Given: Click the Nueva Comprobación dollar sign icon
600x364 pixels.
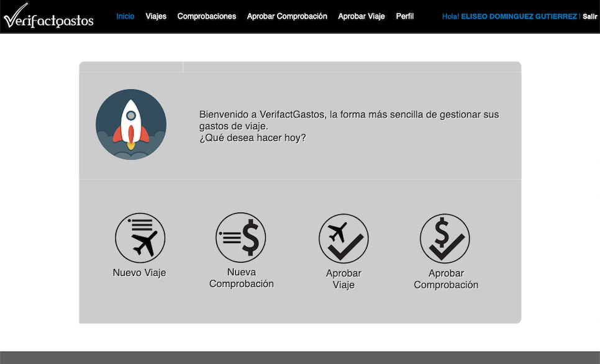Looking at the screenshot, I should (x=241, y=238).
